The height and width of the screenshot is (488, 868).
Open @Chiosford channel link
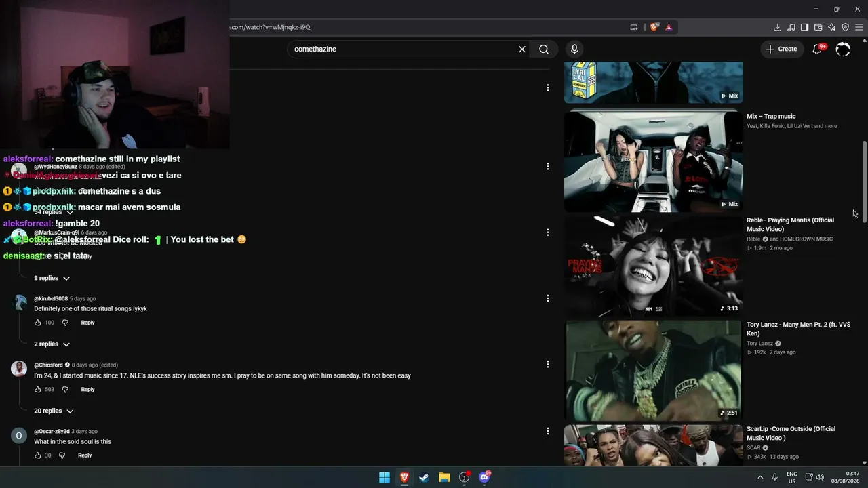point(48,365)
